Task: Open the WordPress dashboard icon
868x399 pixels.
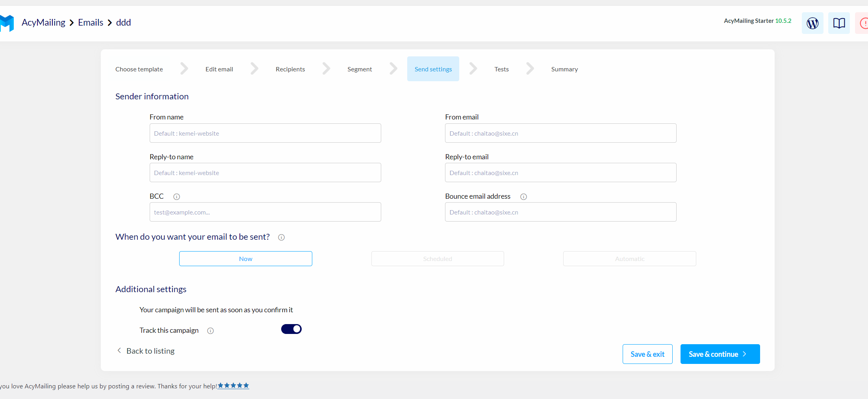Action: pyautogui.click(x=812, y=23)
